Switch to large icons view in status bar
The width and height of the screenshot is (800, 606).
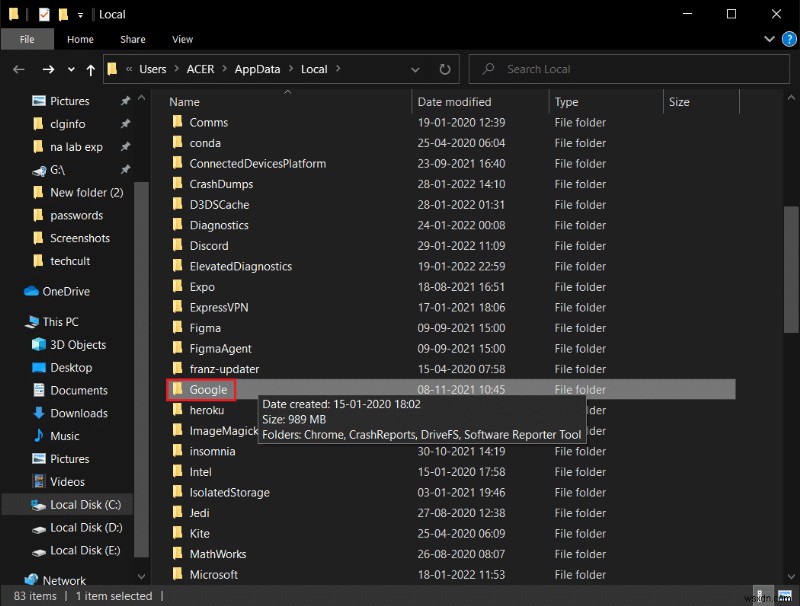coord(786,594)
